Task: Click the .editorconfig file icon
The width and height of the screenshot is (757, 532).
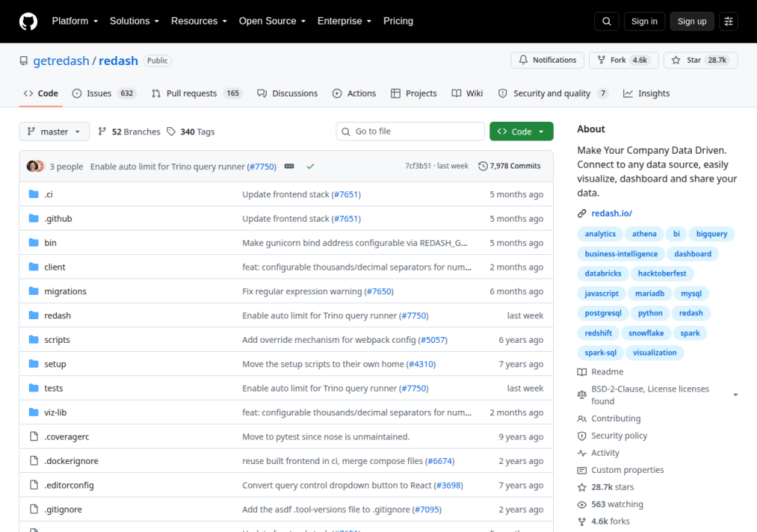Action: [34, 485]
